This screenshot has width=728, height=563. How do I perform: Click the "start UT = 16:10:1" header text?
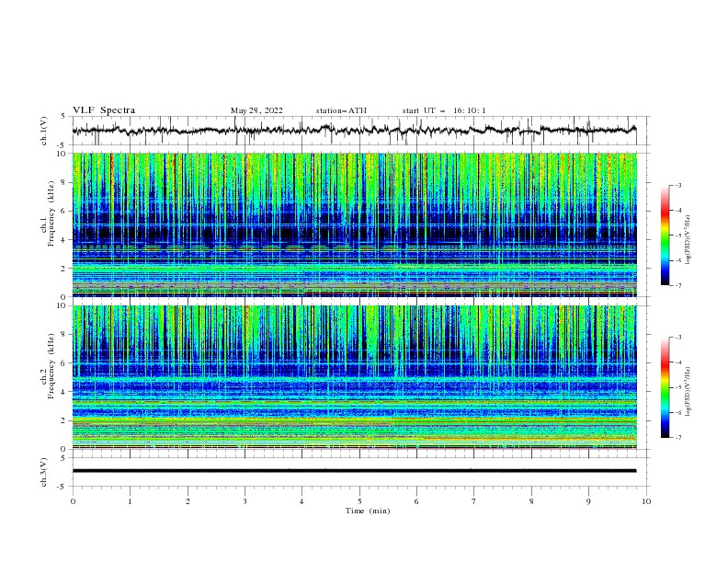tap(443, 110)
